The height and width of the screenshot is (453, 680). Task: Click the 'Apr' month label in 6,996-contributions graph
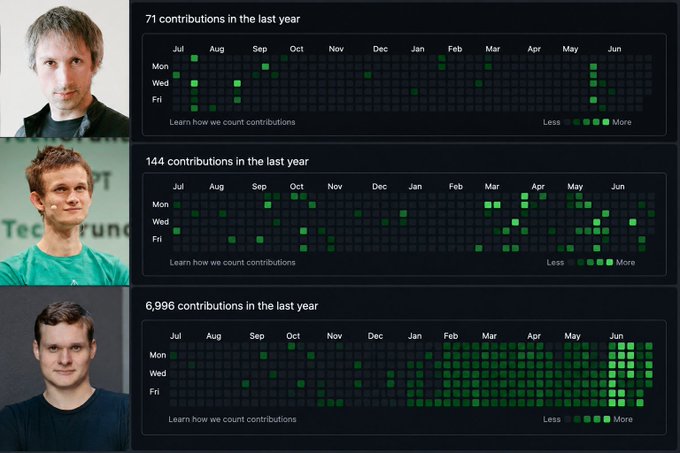534,336
